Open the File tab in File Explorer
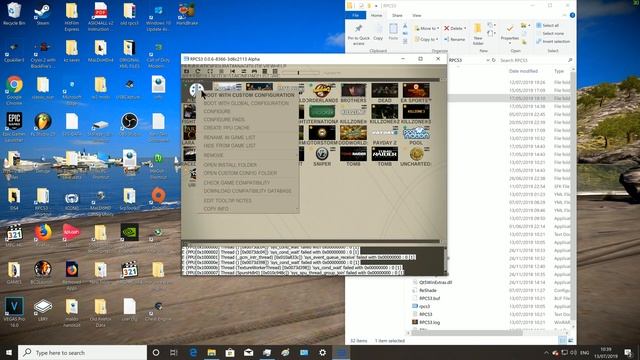 point(356,16)
